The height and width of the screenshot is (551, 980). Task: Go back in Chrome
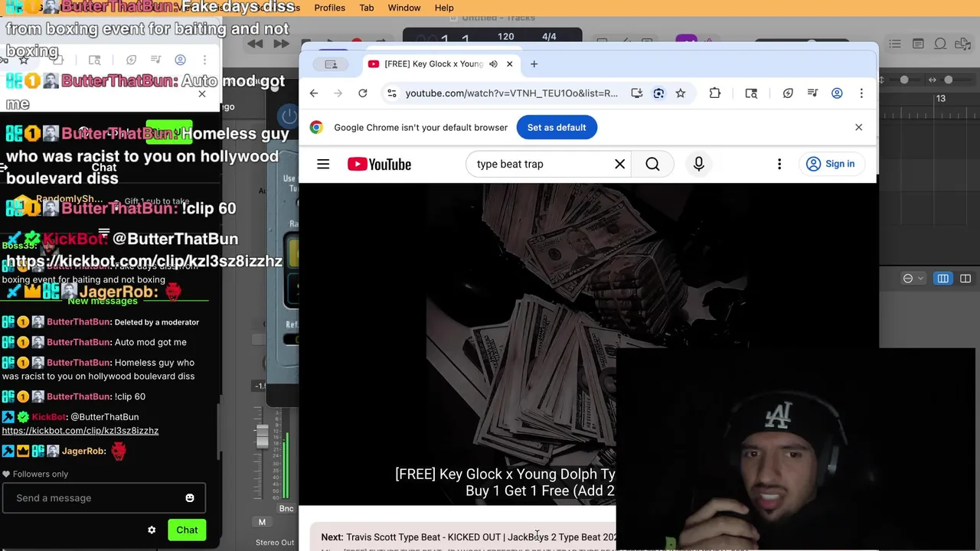click(314, 93)
